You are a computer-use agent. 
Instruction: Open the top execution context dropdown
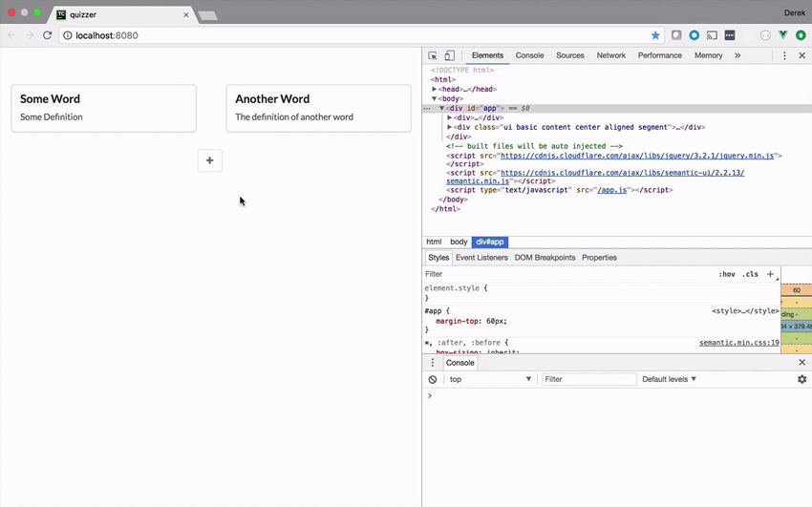tap(490, 379)
